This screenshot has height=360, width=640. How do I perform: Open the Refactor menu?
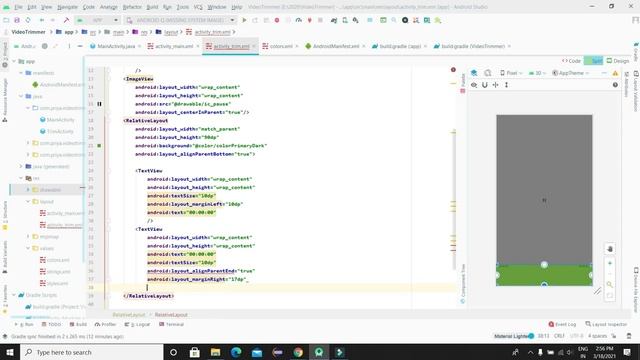(132, 7)
